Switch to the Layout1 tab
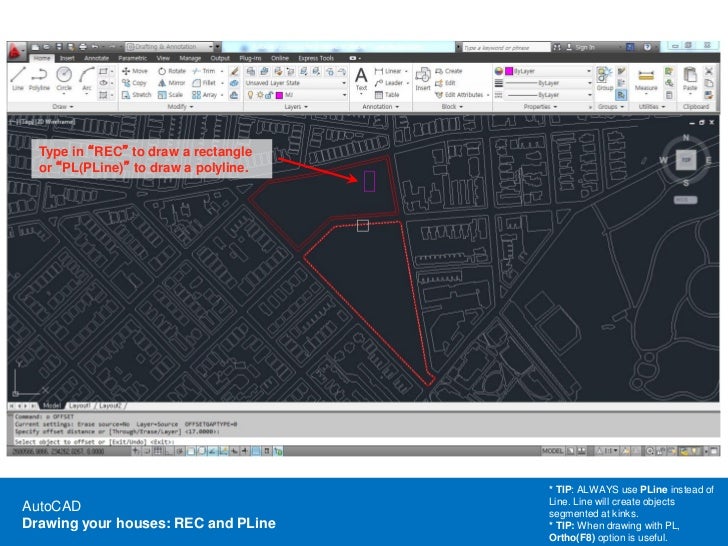 point(78,406)
